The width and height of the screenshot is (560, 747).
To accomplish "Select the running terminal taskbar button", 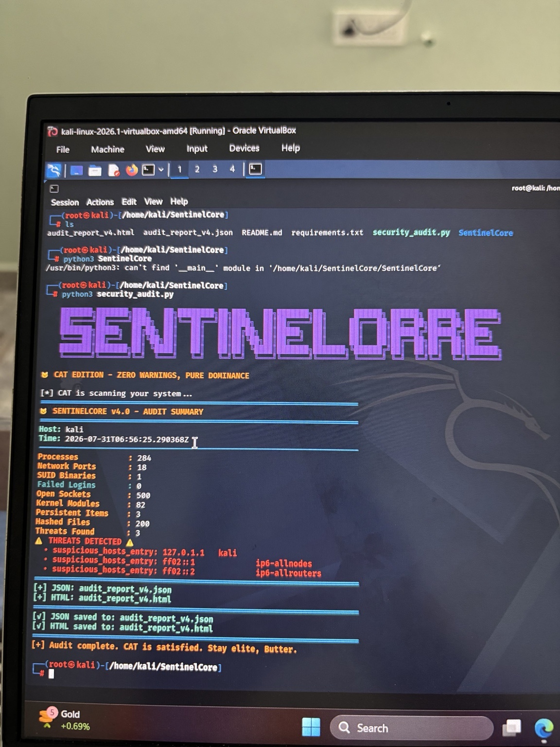I will [x=256, y=169].
